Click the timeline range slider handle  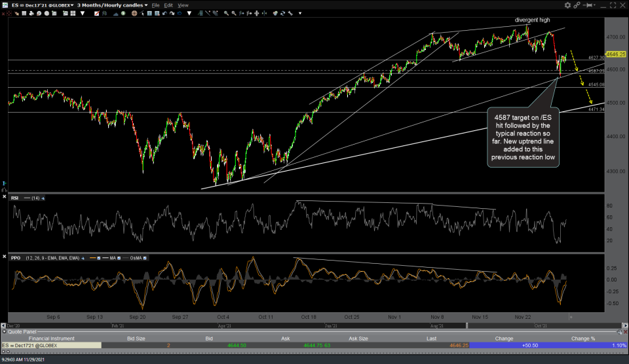[x=467, y=326]
